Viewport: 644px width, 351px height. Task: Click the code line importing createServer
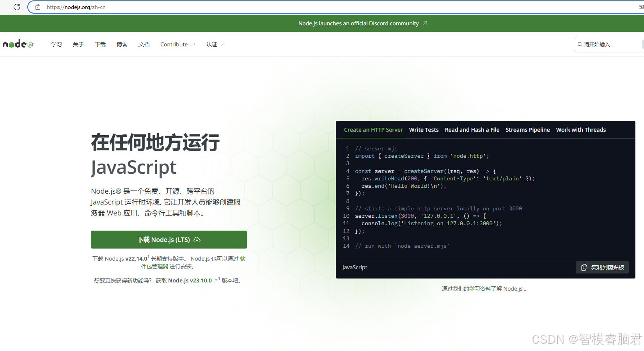click(x=422, y=156)
